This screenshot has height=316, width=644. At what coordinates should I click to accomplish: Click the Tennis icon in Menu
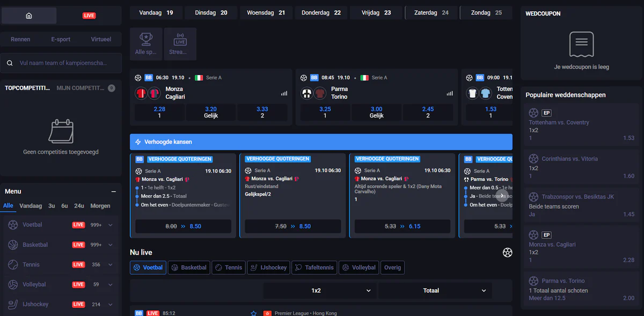(13, 264)
